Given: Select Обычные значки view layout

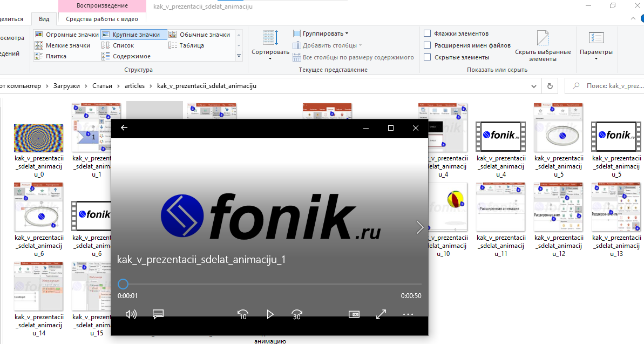Looking at the screenshot, I should coord(200,35).
